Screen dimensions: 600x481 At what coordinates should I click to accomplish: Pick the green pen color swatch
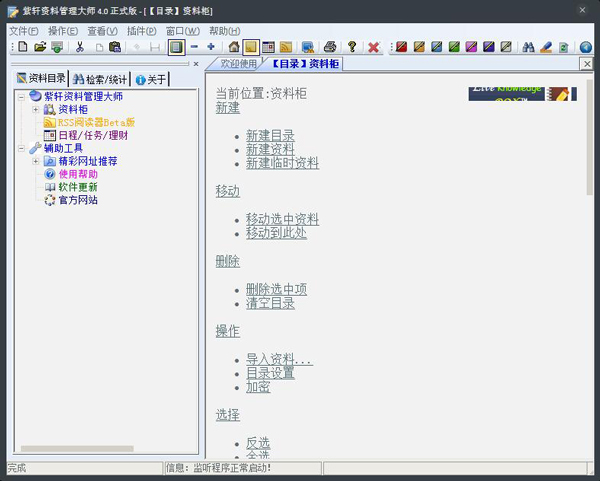point(454,47)
